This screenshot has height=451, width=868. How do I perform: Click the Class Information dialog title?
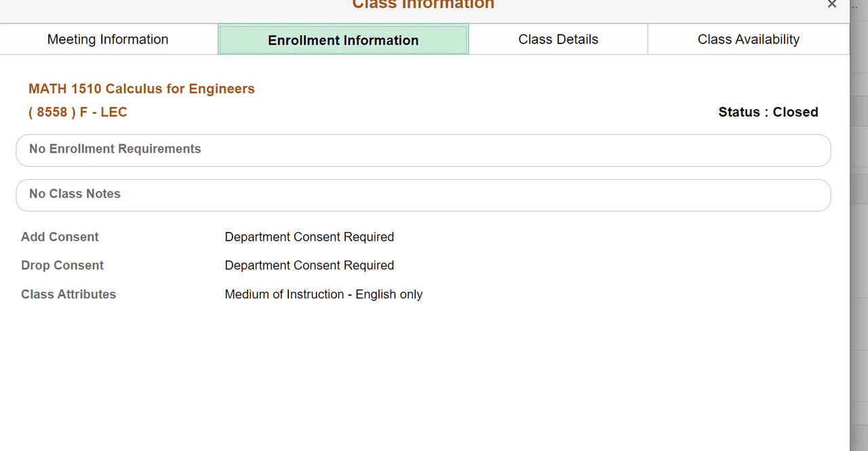(x=423, y=5)
